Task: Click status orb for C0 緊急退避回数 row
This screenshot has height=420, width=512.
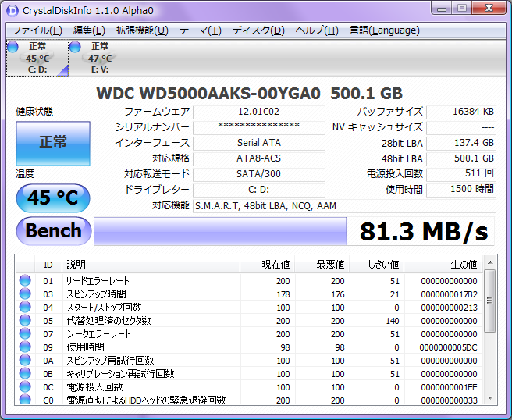Action: pyautogui.click(x=25, y=400)
